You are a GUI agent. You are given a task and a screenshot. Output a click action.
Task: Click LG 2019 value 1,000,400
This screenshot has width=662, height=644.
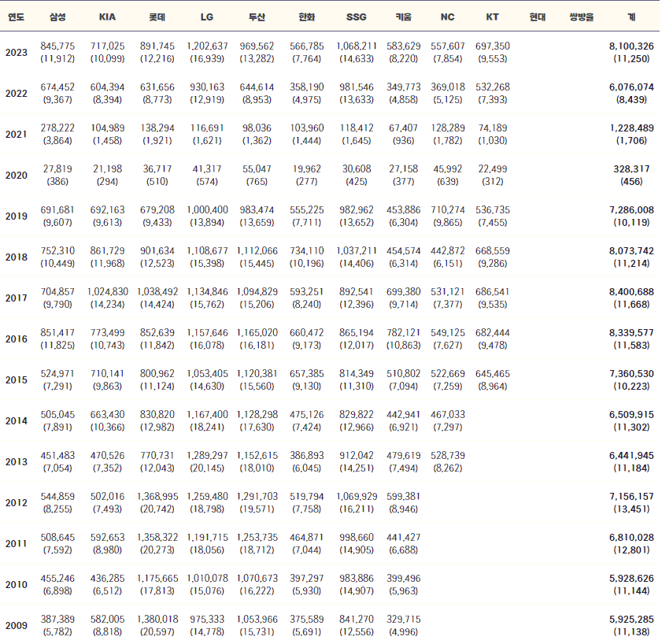207,210
